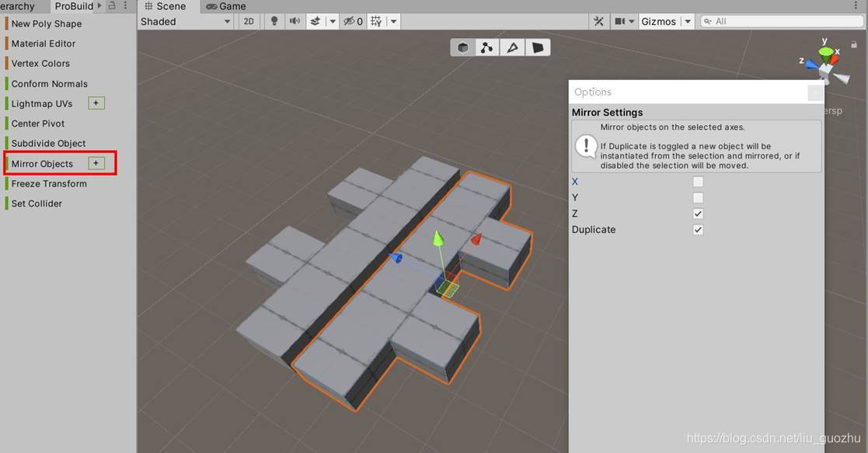Switch to the Hierarchy tab
This screenshot has height=453, width=868.
pos(18,7)
